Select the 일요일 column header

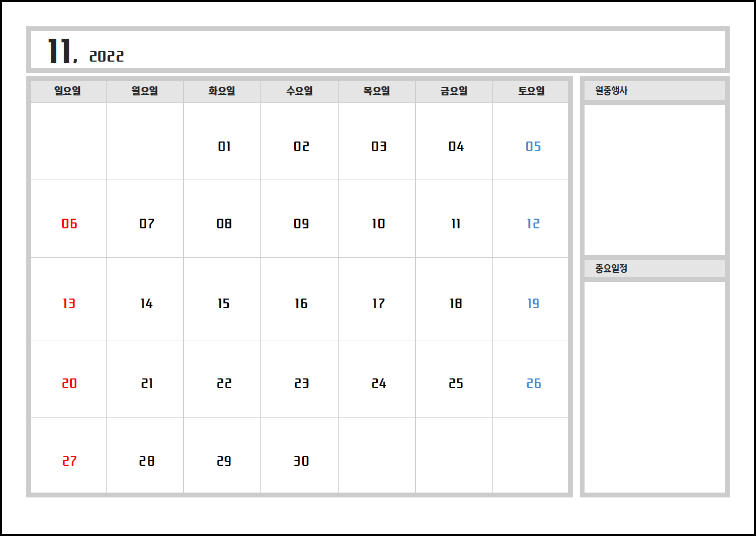coord(68,91)
